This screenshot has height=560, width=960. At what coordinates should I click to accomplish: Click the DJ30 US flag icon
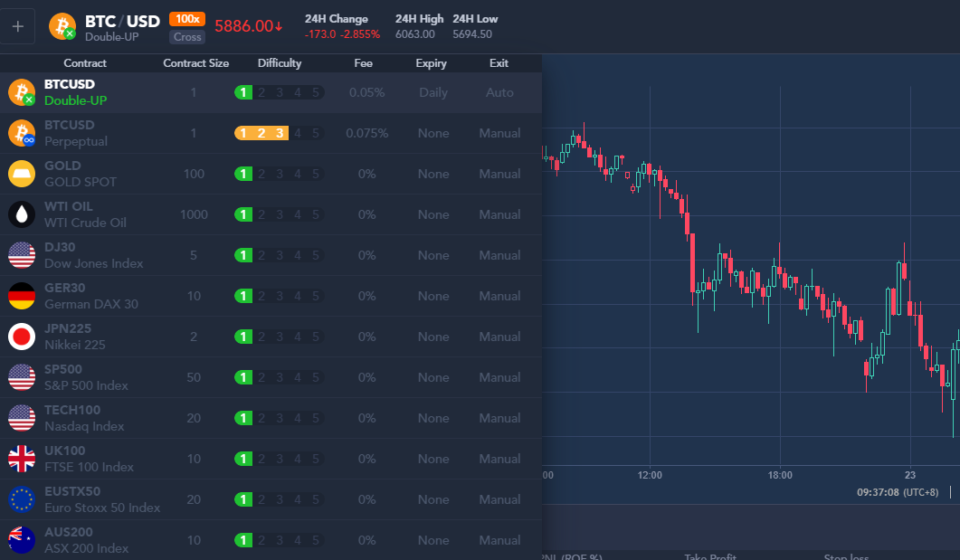pyautogui.click(x=22, y=255)
